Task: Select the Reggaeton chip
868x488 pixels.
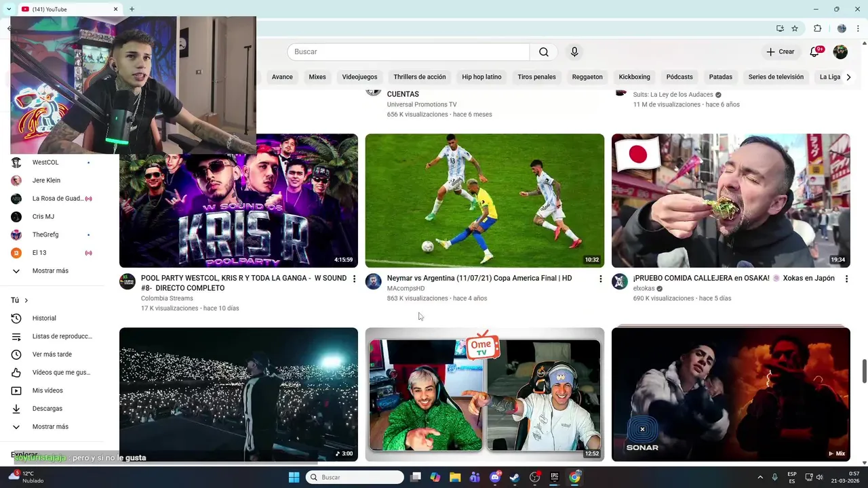Action: pos(587,77)
